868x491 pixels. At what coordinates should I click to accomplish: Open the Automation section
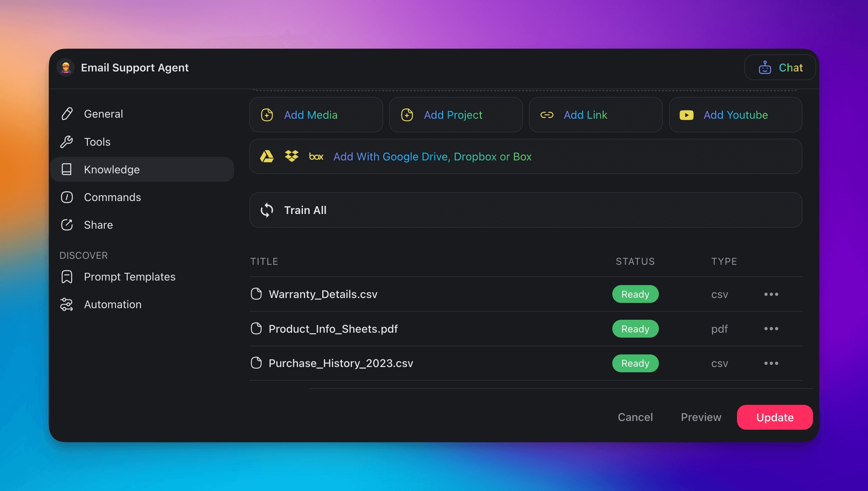tap(112, 304)
